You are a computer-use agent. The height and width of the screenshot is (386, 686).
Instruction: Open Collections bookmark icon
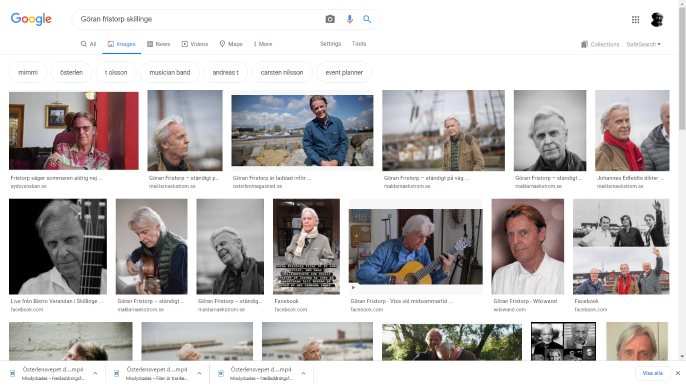[x=584, y=44]
